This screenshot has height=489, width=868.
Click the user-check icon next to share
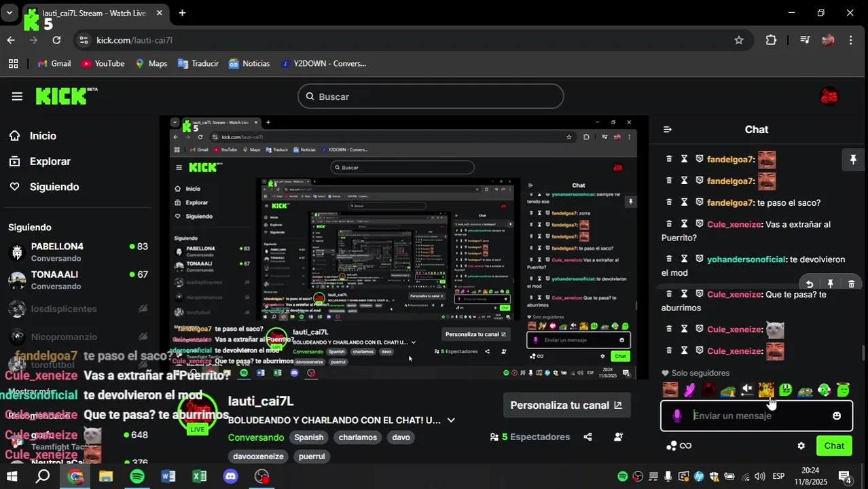click(x=618, y=437)
